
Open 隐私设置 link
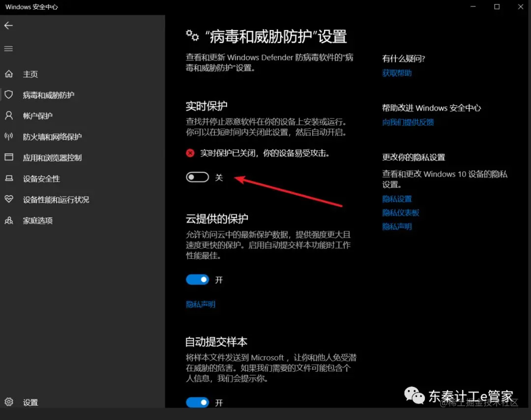click(397, 199)
